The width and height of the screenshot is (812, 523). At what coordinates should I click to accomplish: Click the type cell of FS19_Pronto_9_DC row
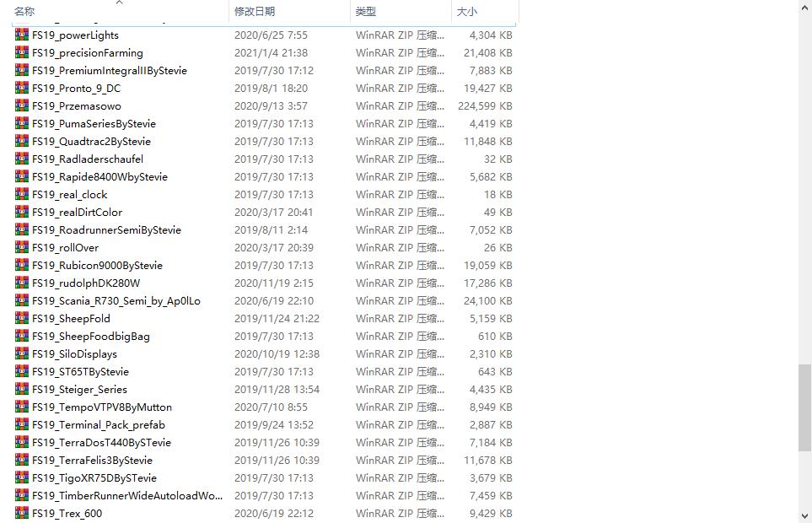[x=400, y=88]
